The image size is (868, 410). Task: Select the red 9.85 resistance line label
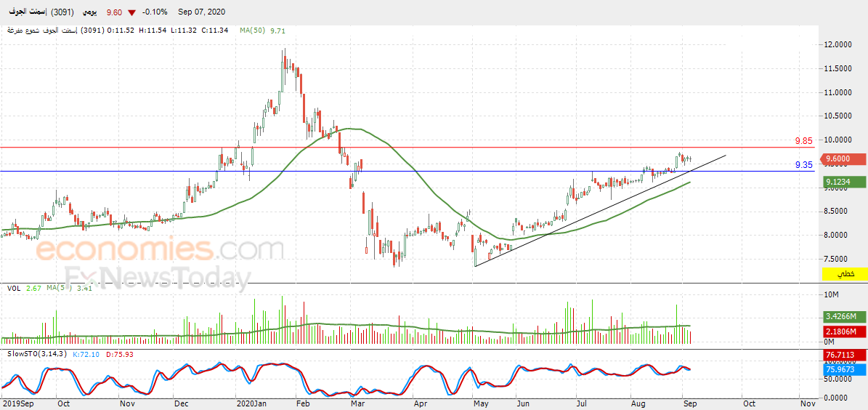[804, 141]
